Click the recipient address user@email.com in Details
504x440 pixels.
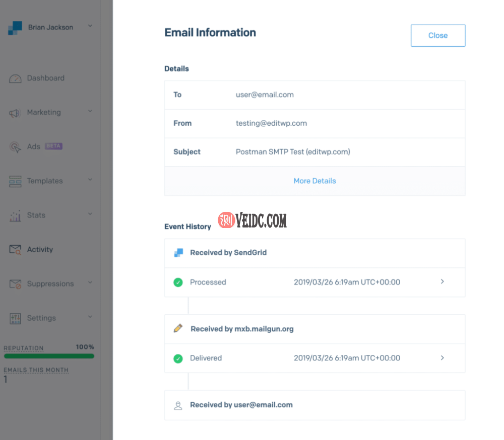265,95
